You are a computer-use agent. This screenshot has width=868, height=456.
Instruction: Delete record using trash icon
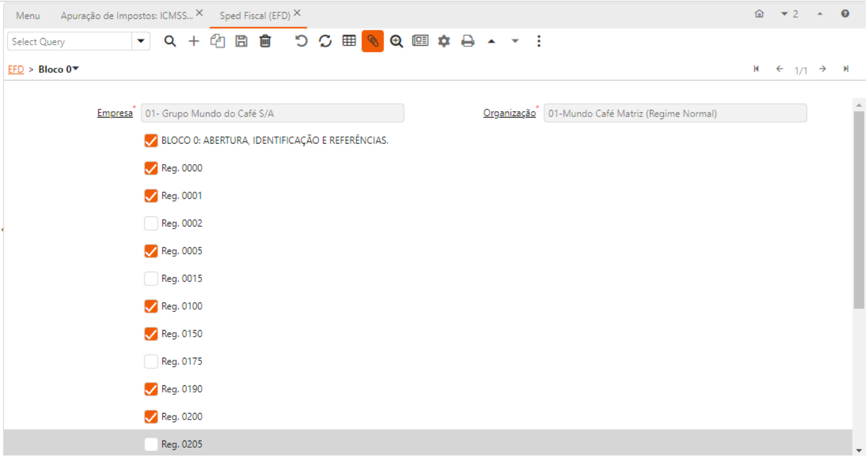(265, 41)
